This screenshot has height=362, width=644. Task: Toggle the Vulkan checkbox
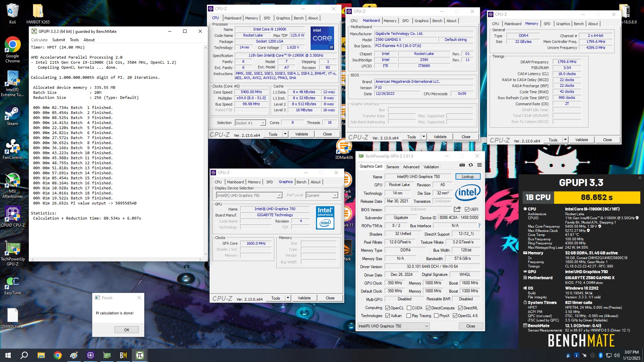[388, 316]
